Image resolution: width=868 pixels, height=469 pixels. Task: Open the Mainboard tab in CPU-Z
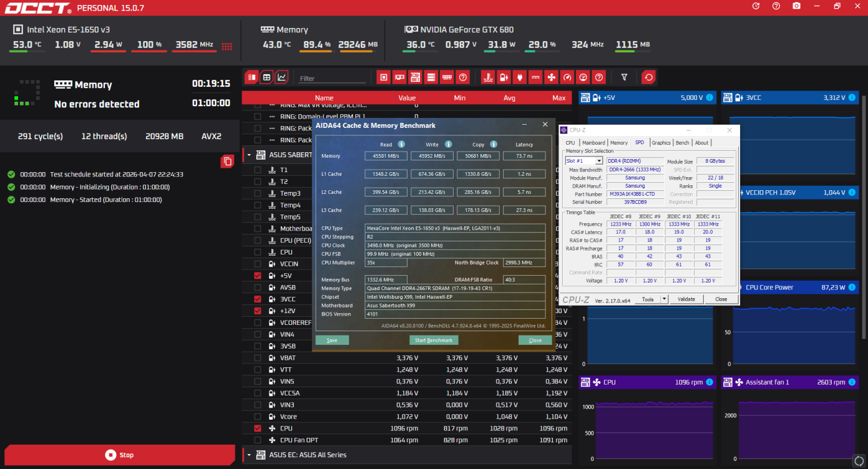pos(593,143)
